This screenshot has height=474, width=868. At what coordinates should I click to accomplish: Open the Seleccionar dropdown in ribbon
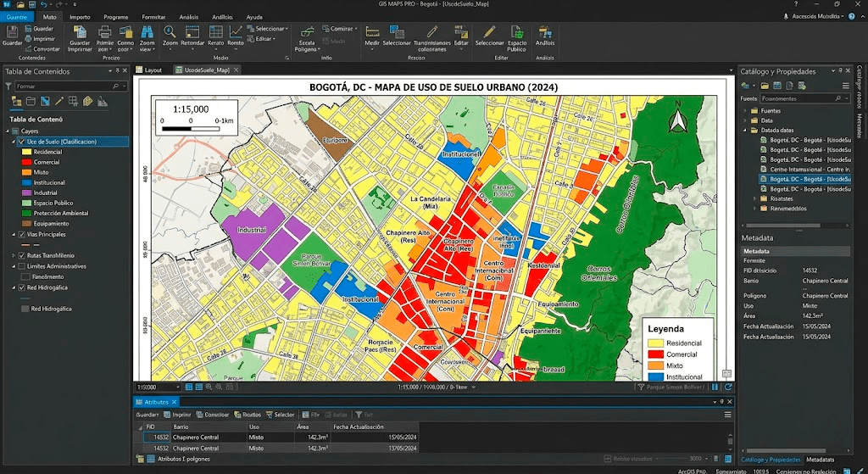click(268, 28)
